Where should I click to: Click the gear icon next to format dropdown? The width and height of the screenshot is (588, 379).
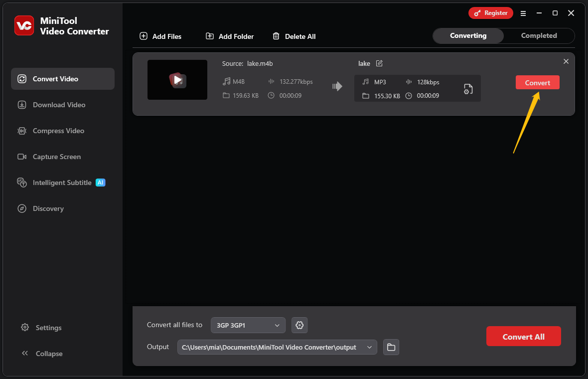(299, 325)
